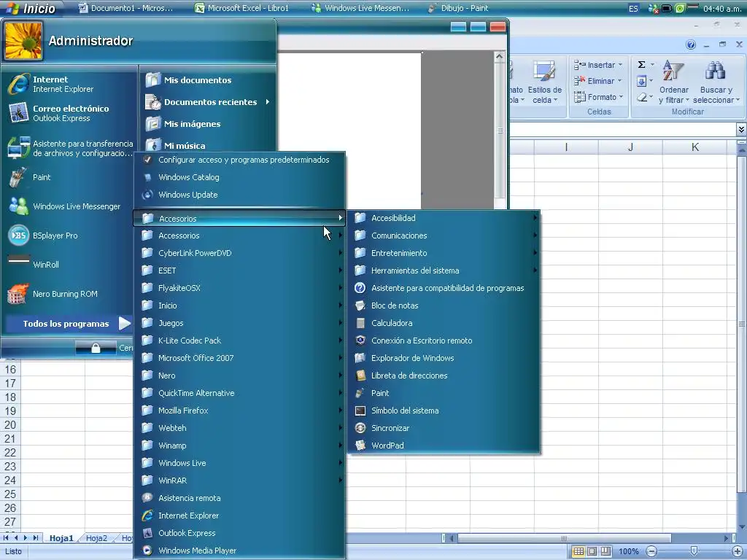Launch WordPad
This screenshot has width=747, height=560.
pyautogui.click(x=444, y=446)
